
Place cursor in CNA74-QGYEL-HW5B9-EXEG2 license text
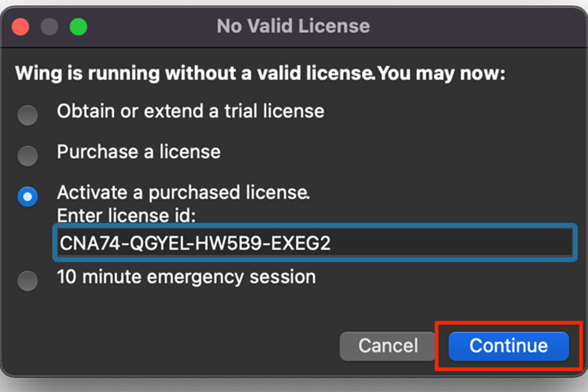[x=195, y=243]
